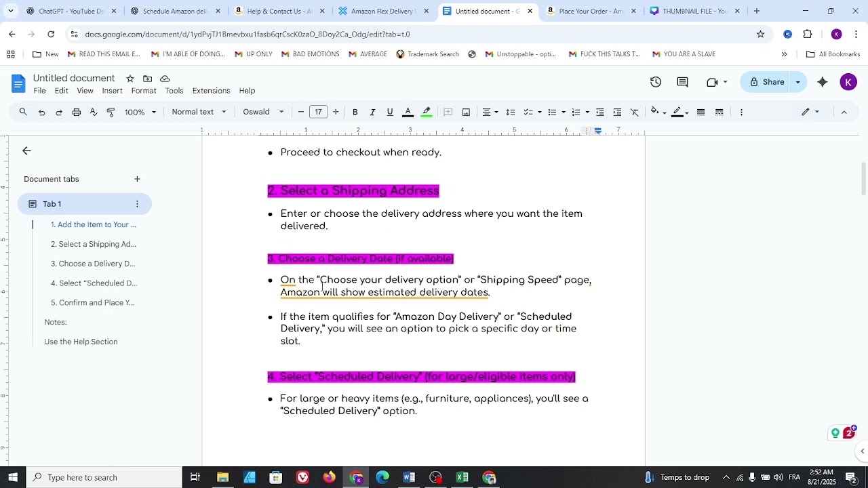Switch to Amazon Flex Delivery browser tab

382,11
